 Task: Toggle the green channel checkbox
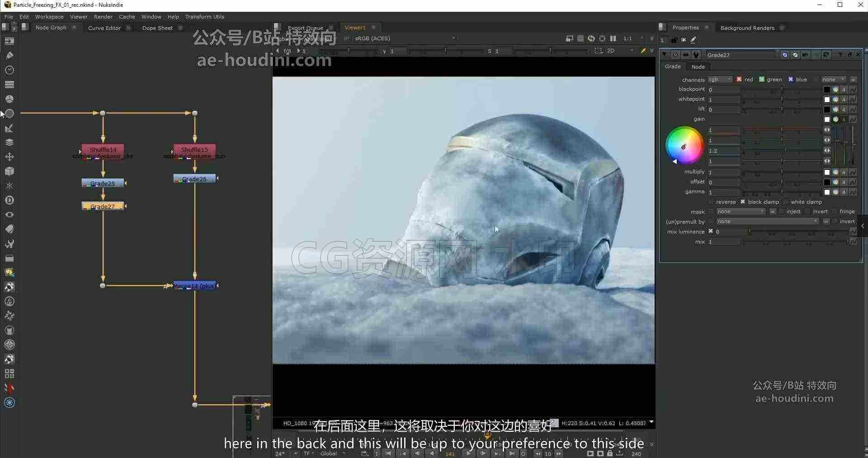coord(762,79)
